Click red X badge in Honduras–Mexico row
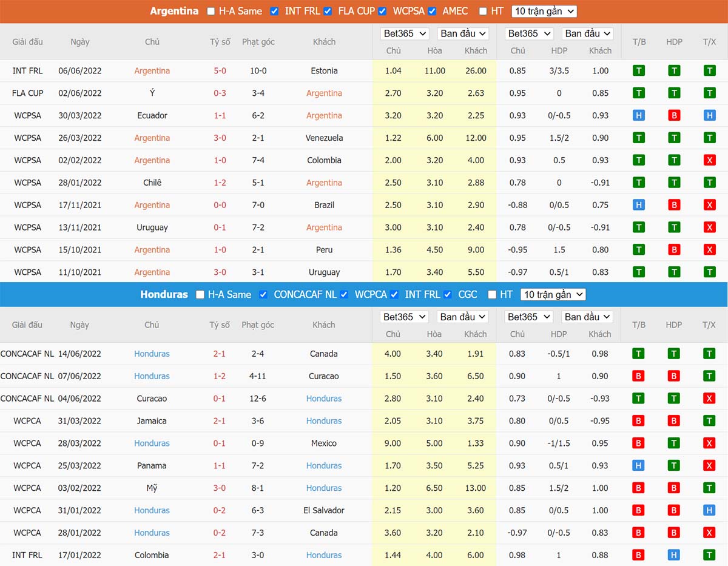 coord(709,443)
